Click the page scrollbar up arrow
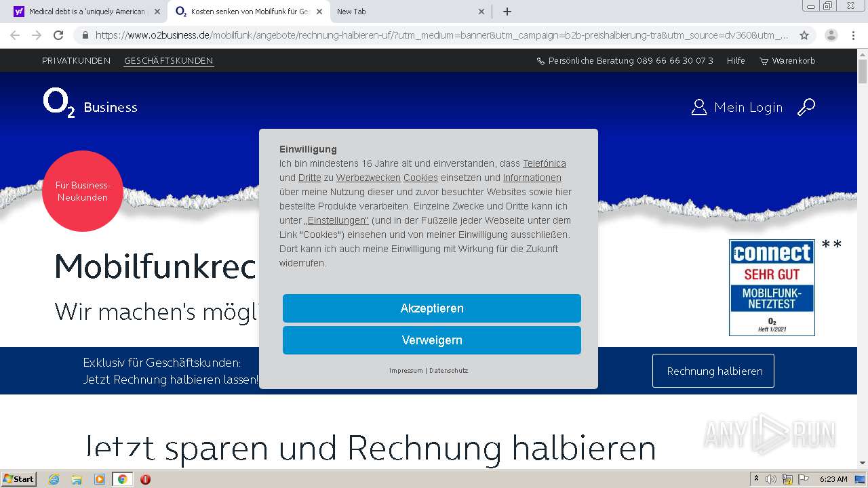The height and width of the screenshot is (488, 868). [x=863, y=55]
